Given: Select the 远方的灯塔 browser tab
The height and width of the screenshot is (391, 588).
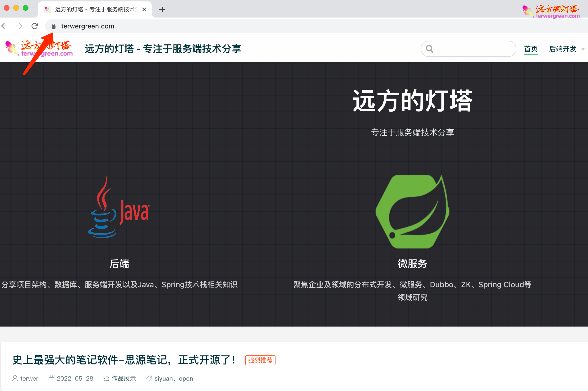Looking at the screenshot, I should 95,9.
